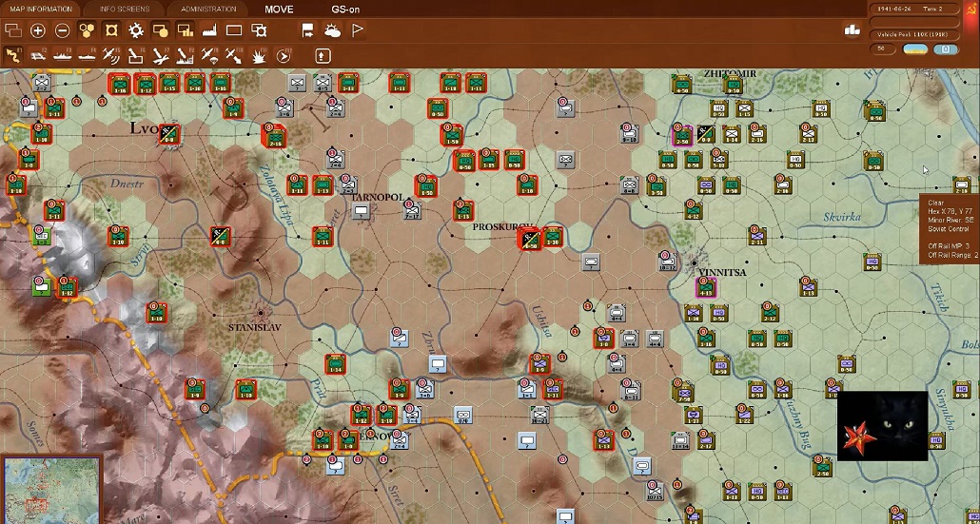
Task: Toggle the bar-chart logistics overlay icon
Action: [185, 30]
